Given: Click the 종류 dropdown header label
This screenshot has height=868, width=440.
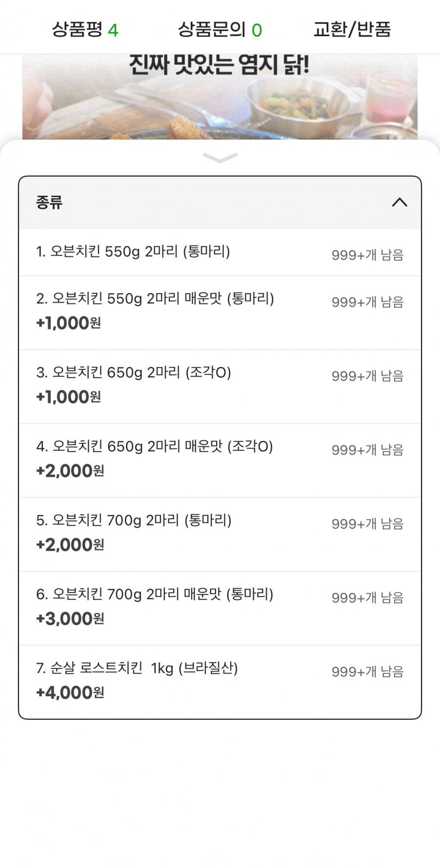Looking at the screenshot, I should [x=49, y=202].
